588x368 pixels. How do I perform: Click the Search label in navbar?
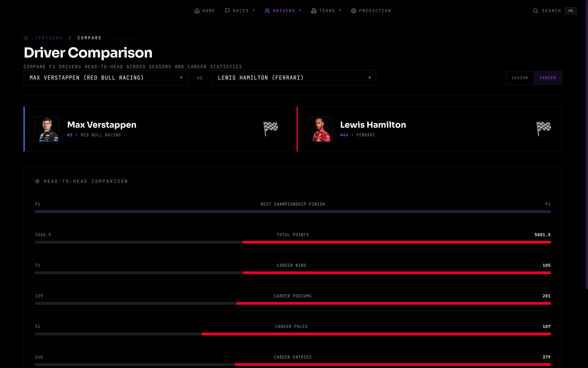pos(551,11)
